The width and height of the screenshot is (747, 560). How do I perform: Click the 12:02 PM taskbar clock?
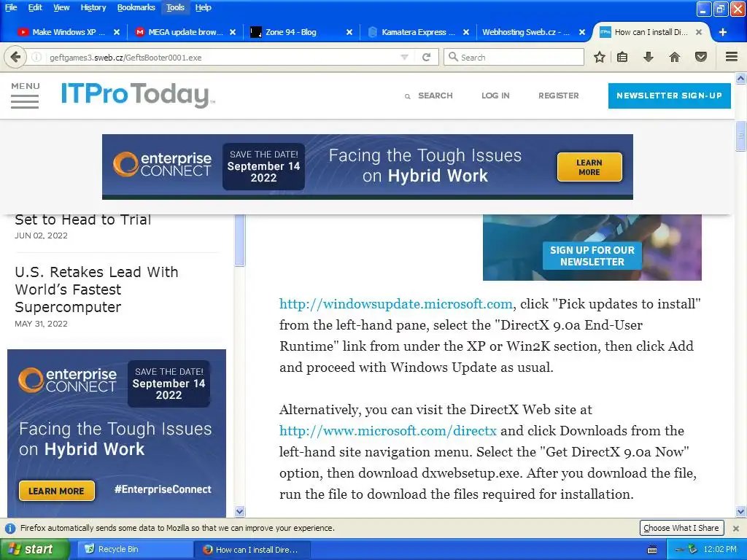pos(720,550)
